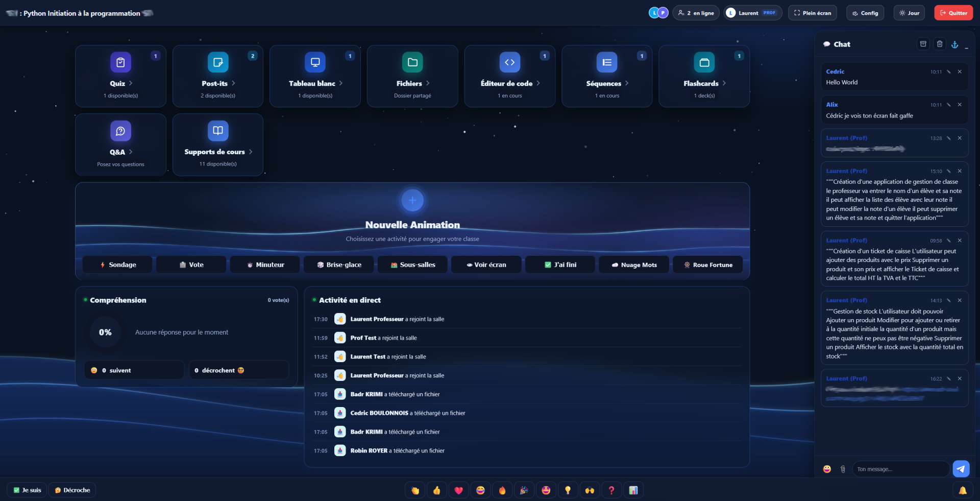Show the 2 en ligne participants list
This screenshot has height=501, width=980.
(x=696, y=13)
